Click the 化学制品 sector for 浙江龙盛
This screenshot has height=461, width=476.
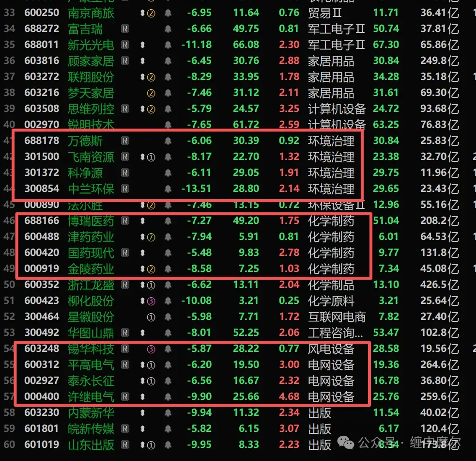pos(331,285)
